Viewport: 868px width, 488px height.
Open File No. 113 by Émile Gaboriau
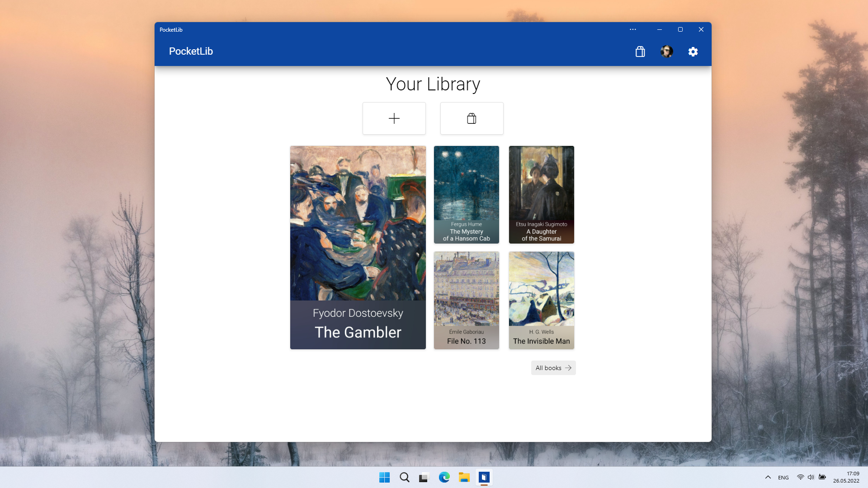(466, 300)
